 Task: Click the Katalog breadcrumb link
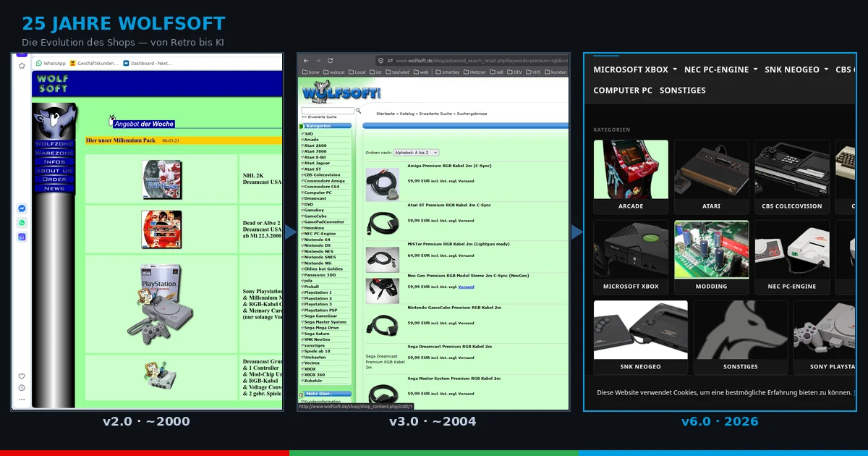pyautogui.click(x=409, y=114)
